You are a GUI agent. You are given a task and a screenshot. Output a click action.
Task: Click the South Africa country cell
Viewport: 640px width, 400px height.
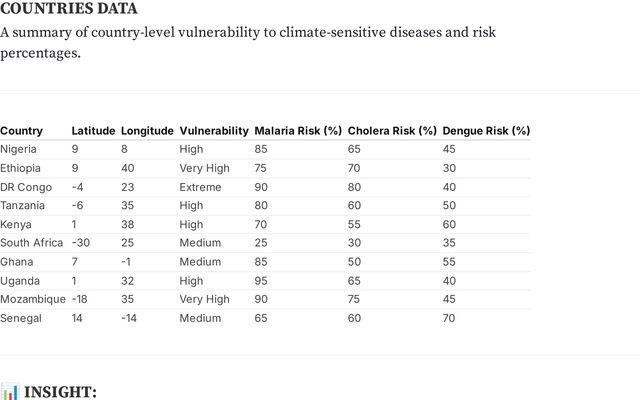31,243
